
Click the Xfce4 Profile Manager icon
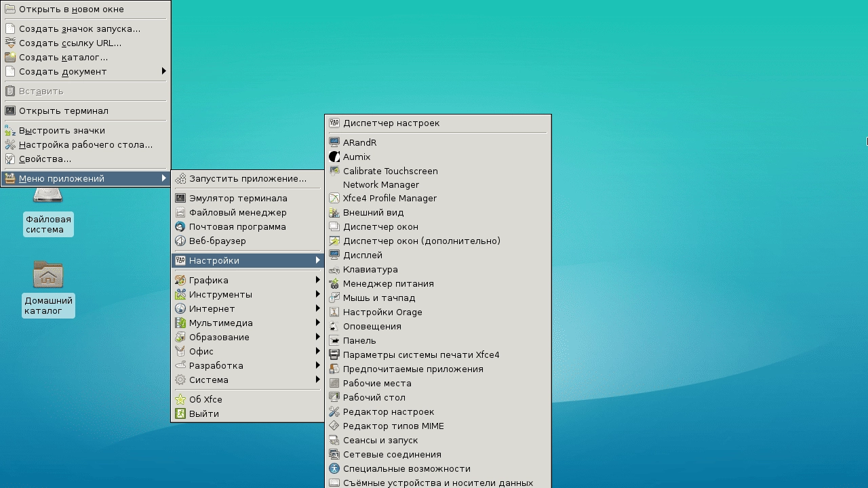click(334, 199)
